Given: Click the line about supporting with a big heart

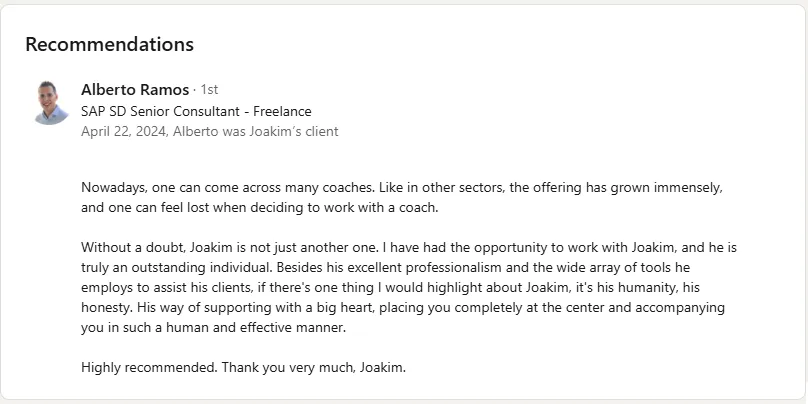Looking at the screenshot, I should [x=403, y=308].
